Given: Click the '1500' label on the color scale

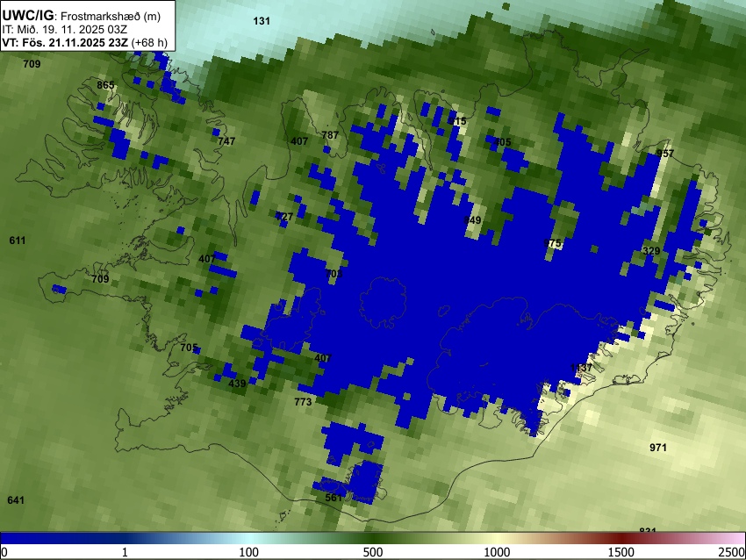Looking at the screenshot, I should (621, 552).
